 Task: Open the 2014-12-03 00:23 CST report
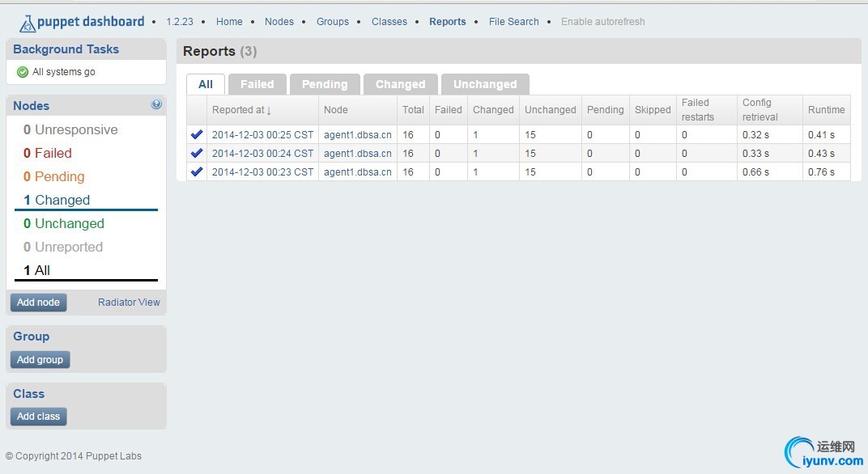tap(262, 172)
